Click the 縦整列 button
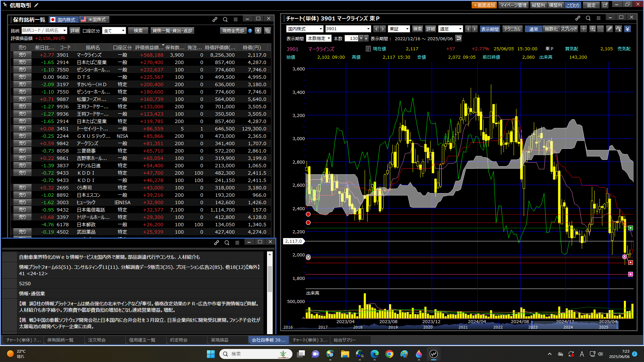Screen dimensions: 644x362 coord(538,5)
